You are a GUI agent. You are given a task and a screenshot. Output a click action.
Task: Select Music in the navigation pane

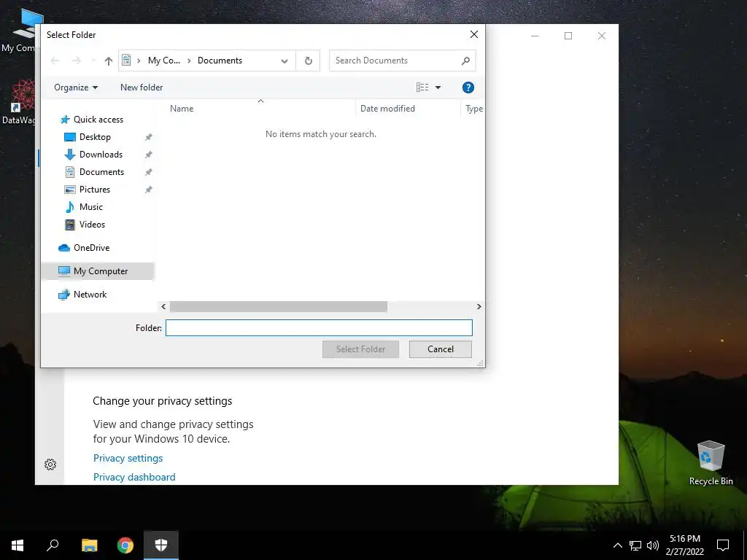[x=90, y=207]
